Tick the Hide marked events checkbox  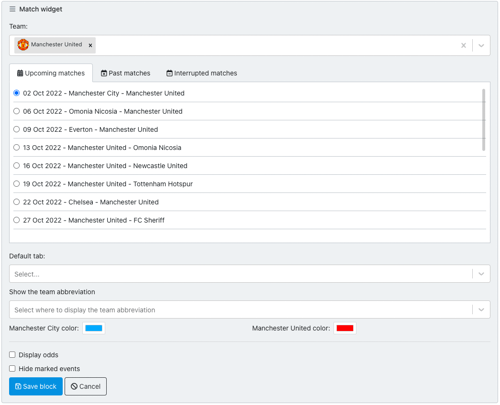pos(12,368)
